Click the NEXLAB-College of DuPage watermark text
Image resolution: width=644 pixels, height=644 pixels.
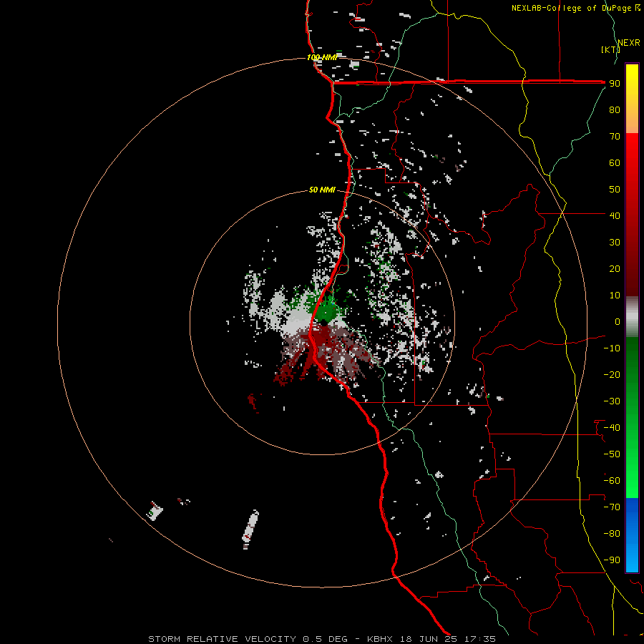pyautogui.click(x=571, y=8)
